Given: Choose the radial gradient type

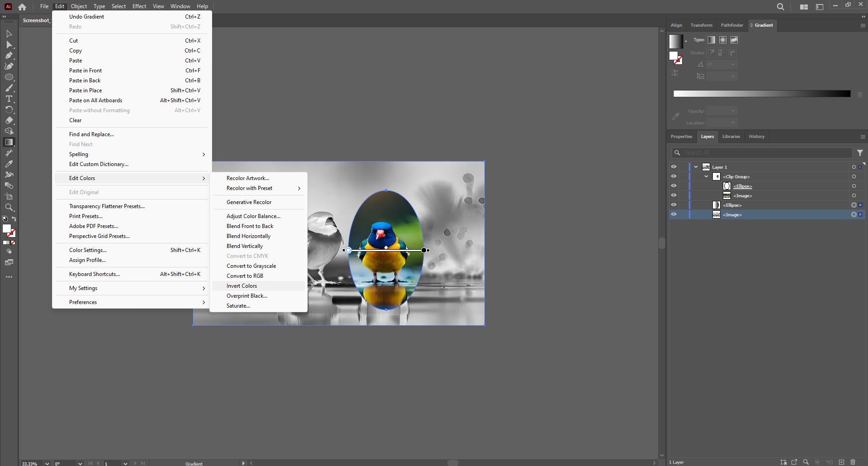Looking at the screenshot, I should [x=722, y=40].
